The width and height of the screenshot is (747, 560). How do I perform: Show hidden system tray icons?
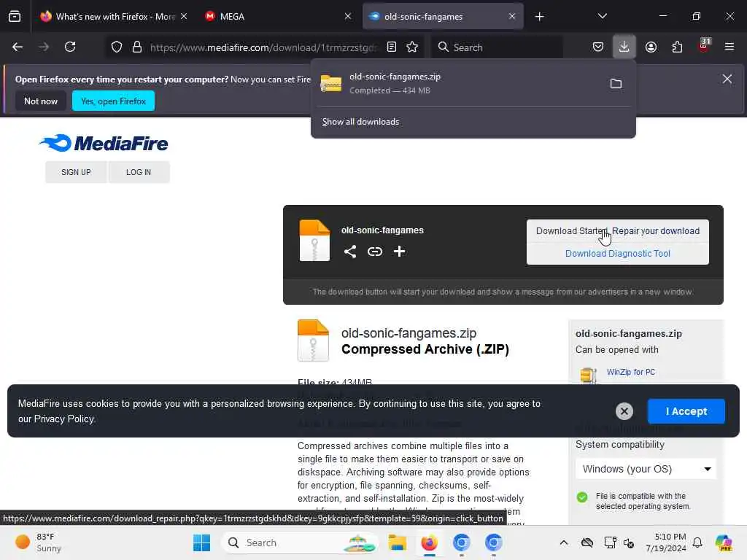[x=564, y=542]
